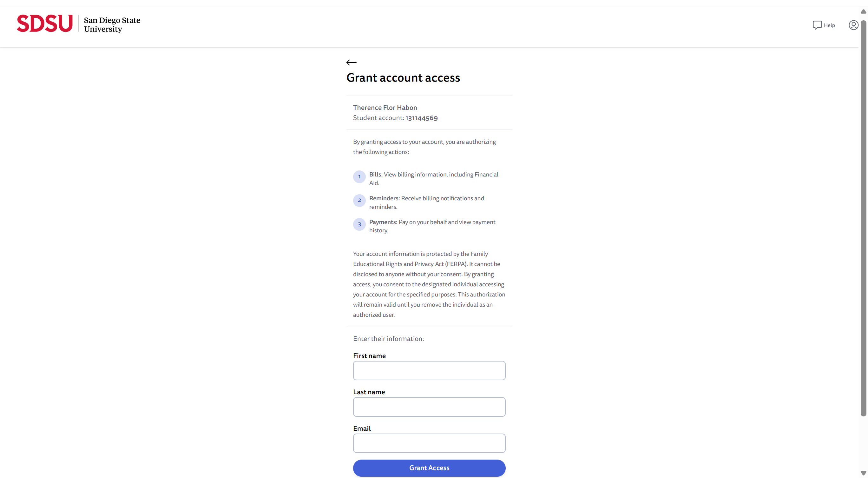
Task: Open the Help chat bubble icon
Action: click(x=817, y=25)
